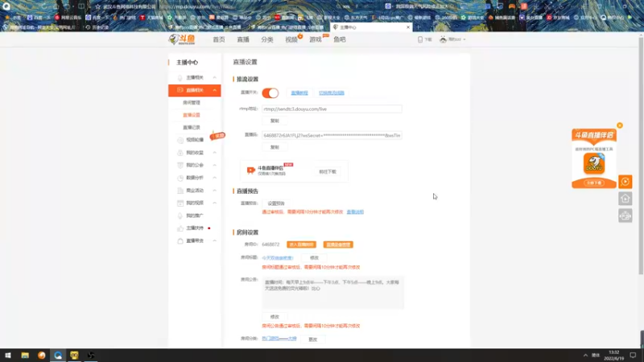The image size is (644, 362).
Task: Expand the 商业活动 section chevron
Action: [x=214, y=191]
